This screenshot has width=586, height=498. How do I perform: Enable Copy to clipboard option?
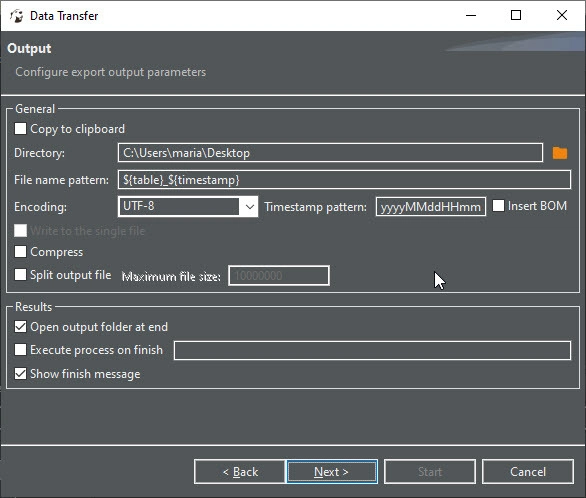click(20, 129)
